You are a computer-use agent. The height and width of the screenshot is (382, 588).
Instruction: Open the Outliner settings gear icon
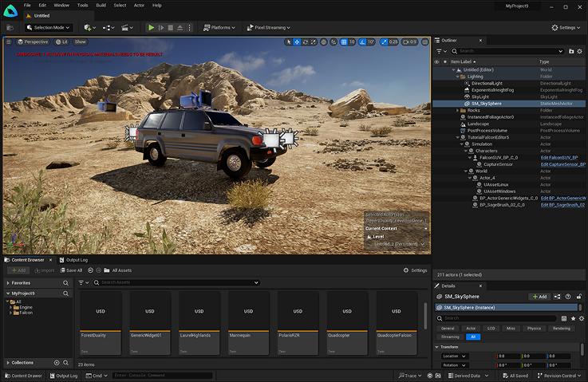[x=579, y=51]
